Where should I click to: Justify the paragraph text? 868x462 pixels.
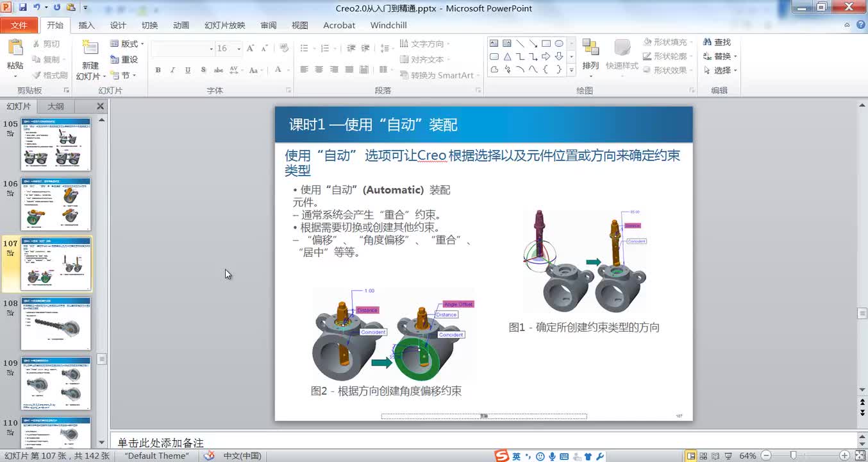click(349, 69)
